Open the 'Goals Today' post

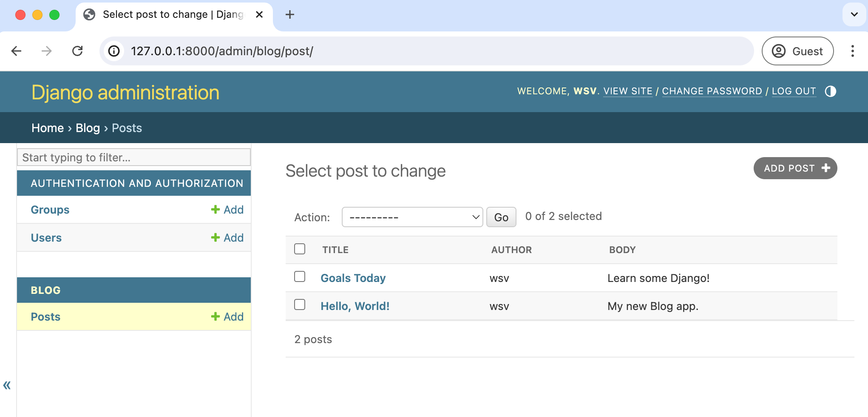click(x=353, y=278)
